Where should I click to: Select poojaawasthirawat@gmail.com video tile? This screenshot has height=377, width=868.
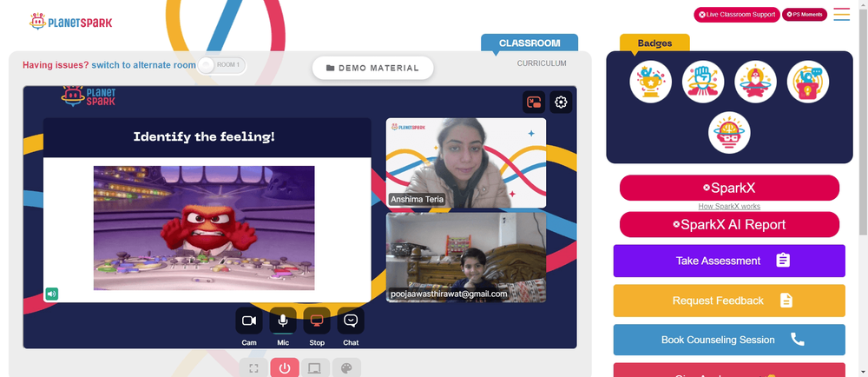(465, 257)
